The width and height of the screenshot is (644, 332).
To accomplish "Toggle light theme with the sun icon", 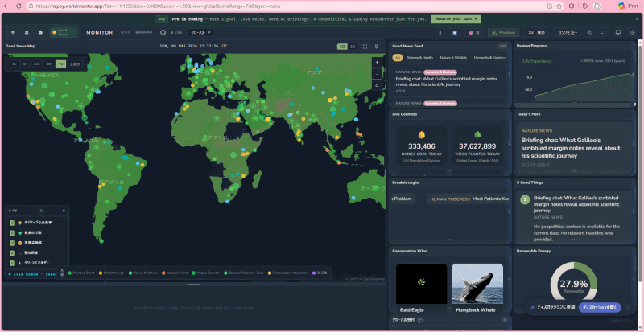I will pos(590,32).
